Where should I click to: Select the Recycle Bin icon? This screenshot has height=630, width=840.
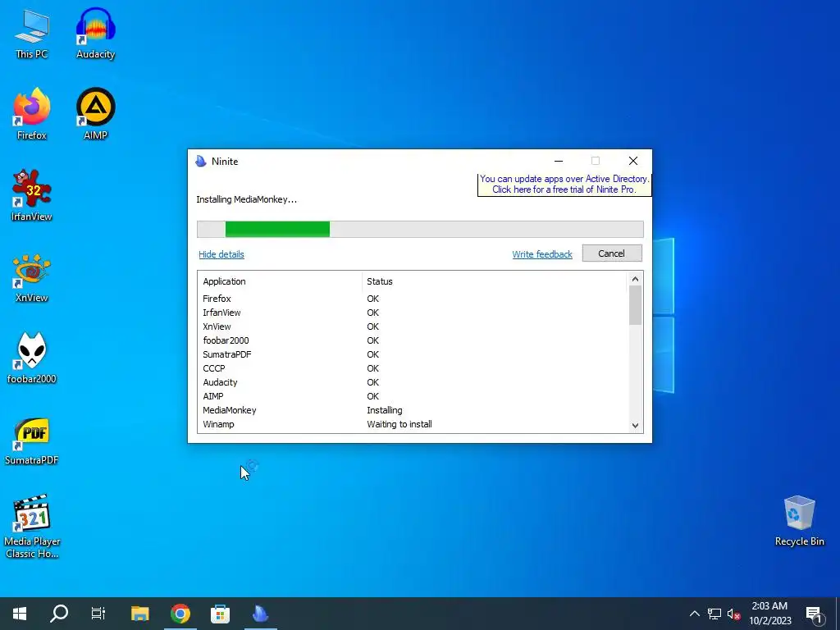(x=799, y=521)
